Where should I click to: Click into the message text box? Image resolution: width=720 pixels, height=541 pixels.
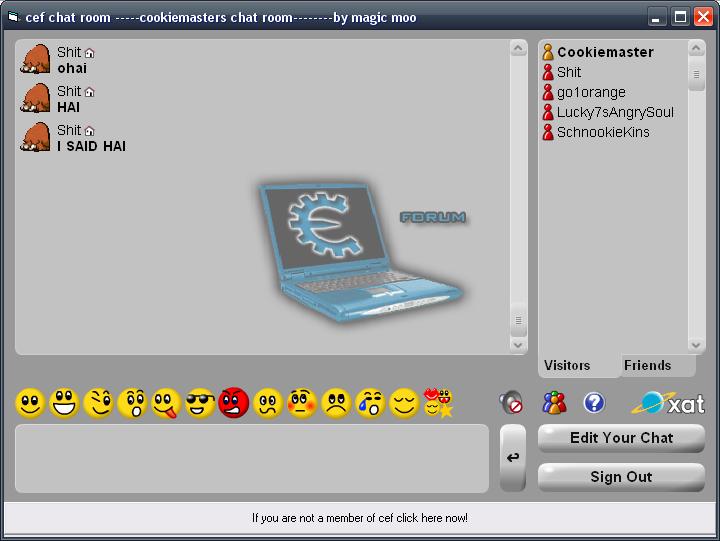pos(252,458)
